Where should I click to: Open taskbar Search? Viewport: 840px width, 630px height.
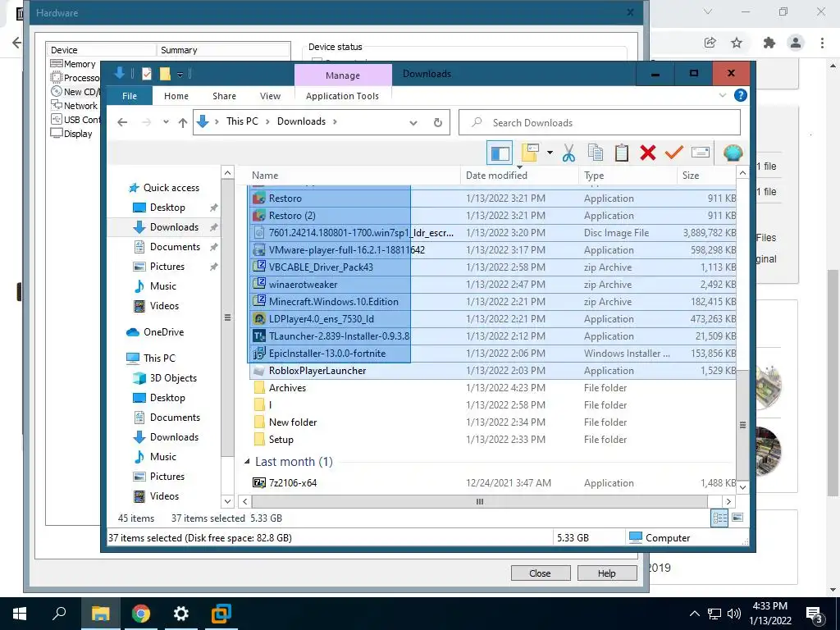tap(59, 614)
